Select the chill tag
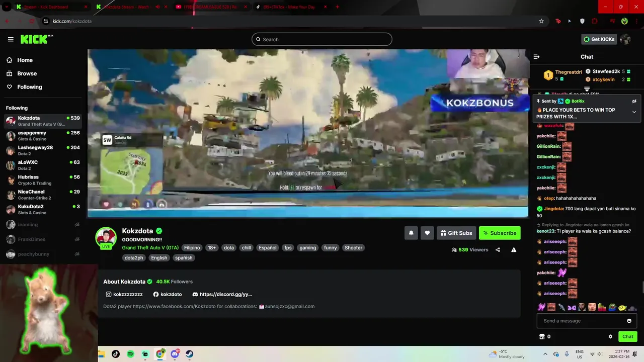 246,247
